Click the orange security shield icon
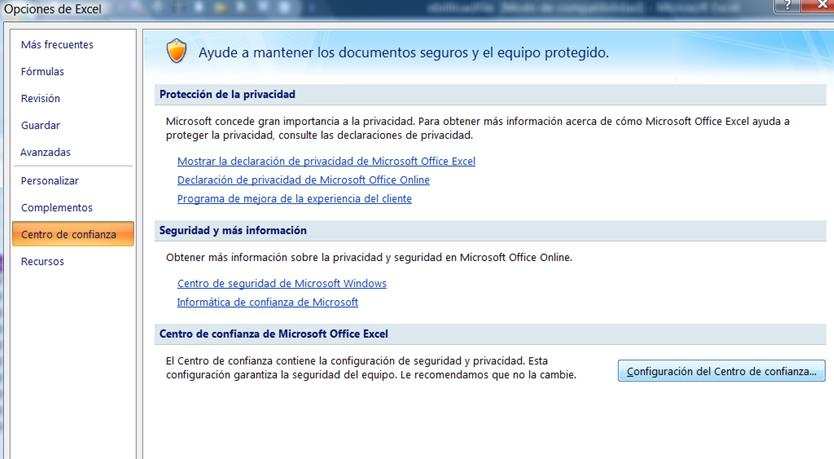This screenshot has width=834, height=459. tap(177, 52)
